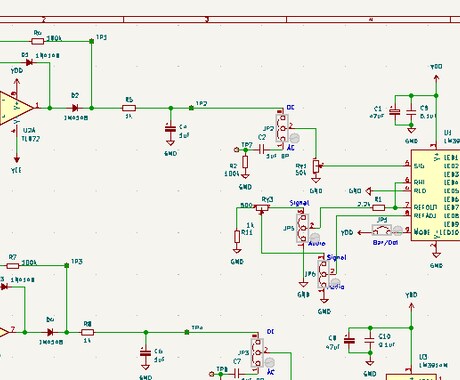Select the 1uF capacitor below TP2 line
The height and width of the screenshot is (380, 460).
170,128
